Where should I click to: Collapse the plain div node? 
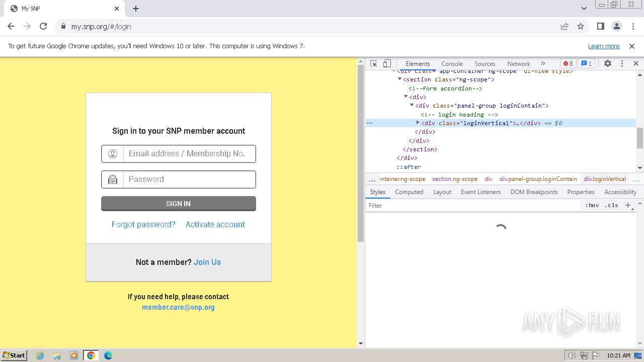click(406, 97)
